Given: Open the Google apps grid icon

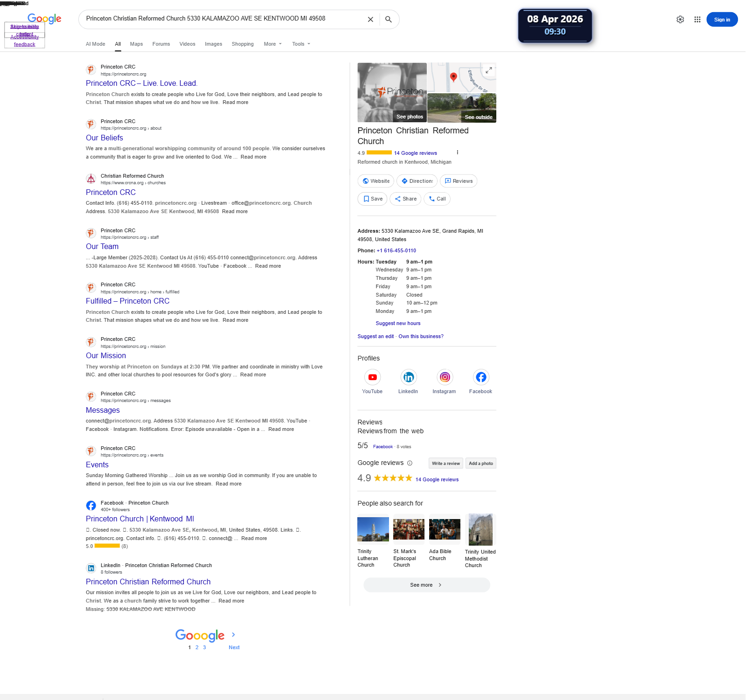Looking at the screenshot, I should pos(697,20).
